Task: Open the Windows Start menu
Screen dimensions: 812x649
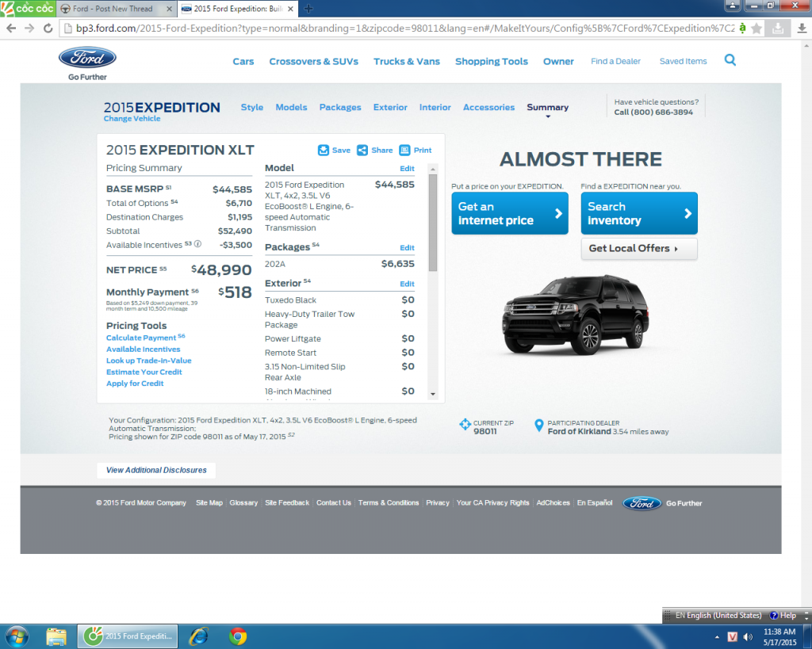Action: 17,636
